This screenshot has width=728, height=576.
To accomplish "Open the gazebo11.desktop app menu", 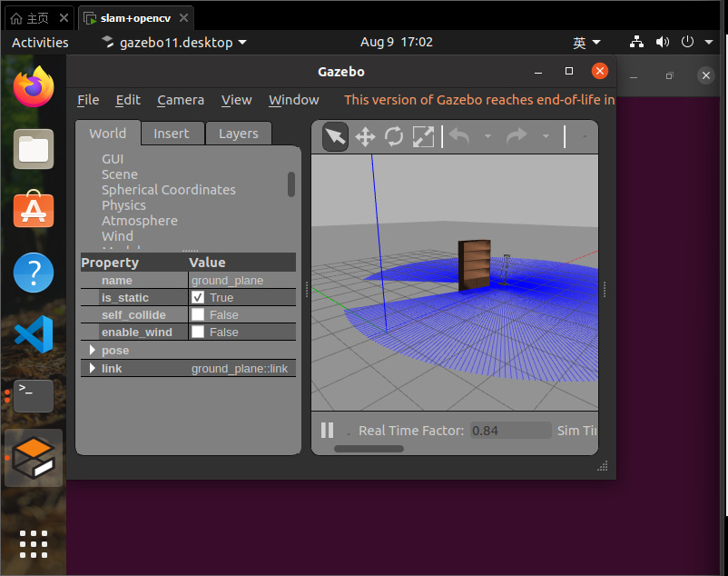I will 174,43.
